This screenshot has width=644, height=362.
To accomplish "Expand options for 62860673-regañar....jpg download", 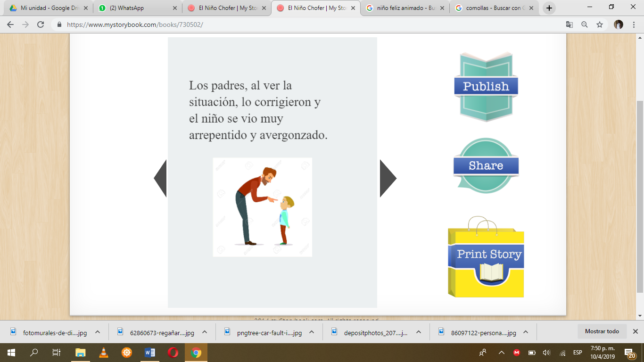I will coord(205,332).
